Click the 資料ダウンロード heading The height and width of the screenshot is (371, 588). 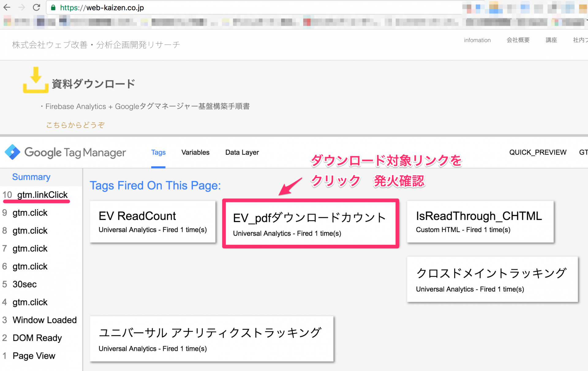tap(93, 84)
